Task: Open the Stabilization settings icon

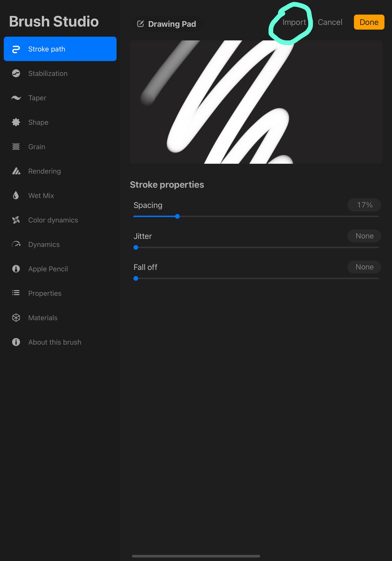Action: tap(16, 73)
